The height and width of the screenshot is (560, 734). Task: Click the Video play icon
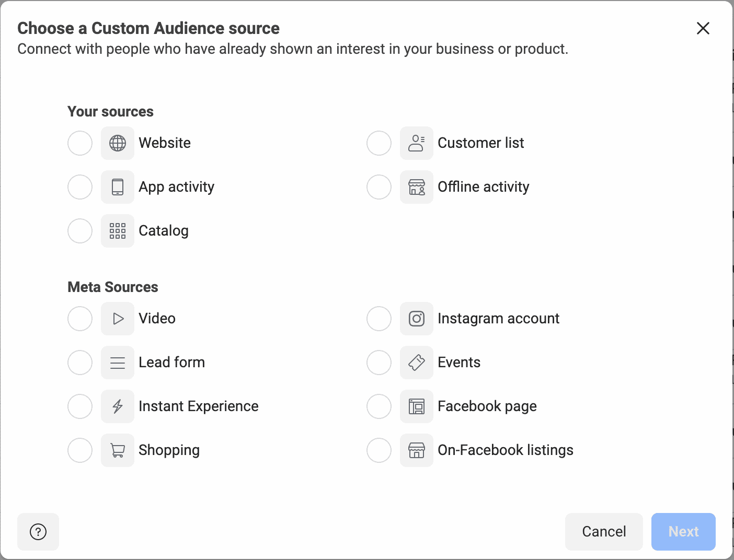(117, 319)
